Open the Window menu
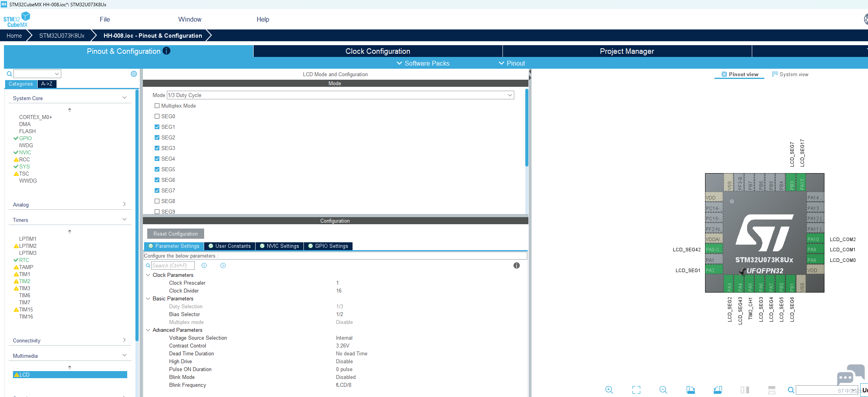 [190, 19]
